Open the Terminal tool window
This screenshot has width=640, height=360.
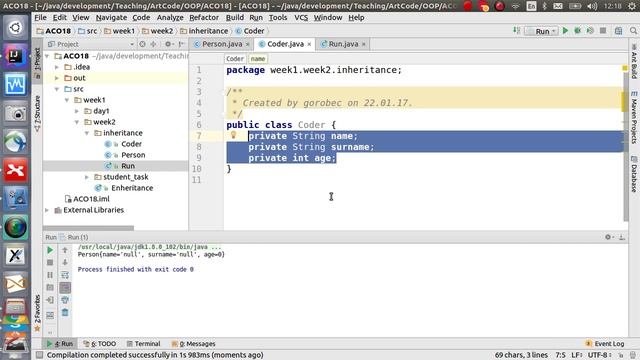[143, 344]
